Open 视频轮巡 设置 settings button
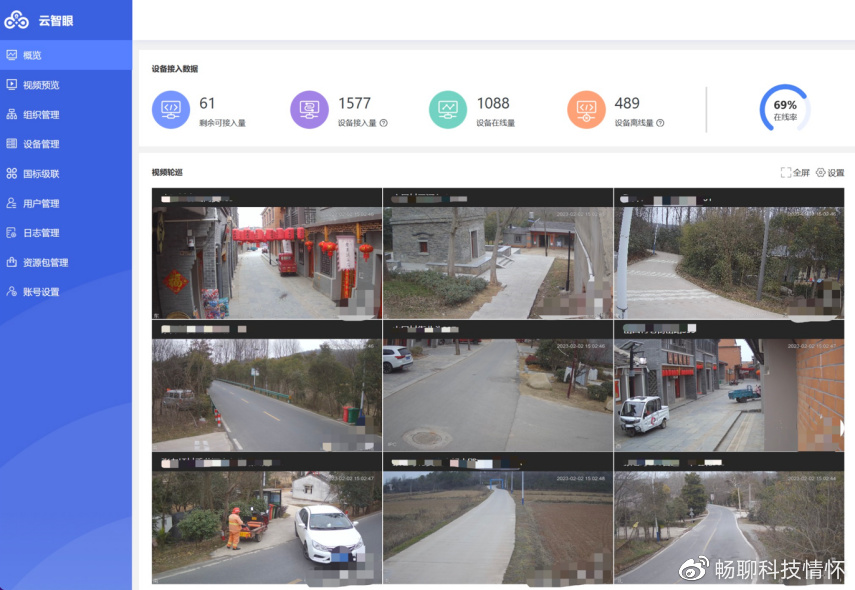 [830, 172]
